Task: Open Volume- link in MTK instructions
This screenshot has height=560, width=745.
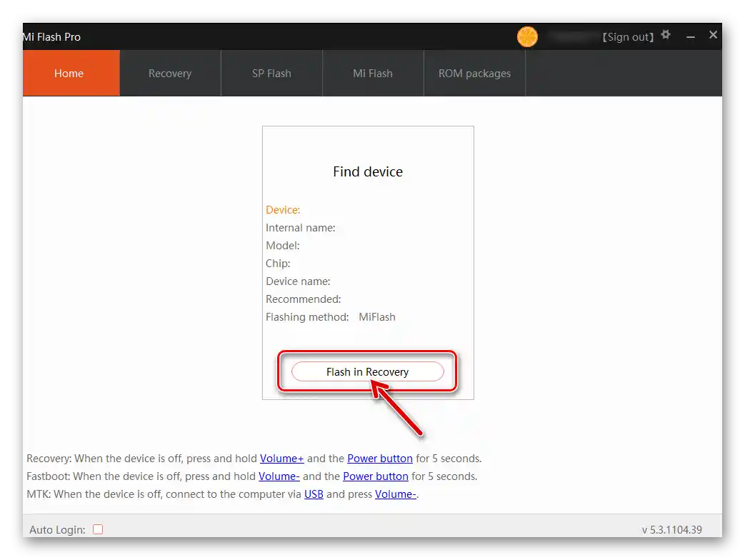Action: pyautogui.click(x=395, y=494)
